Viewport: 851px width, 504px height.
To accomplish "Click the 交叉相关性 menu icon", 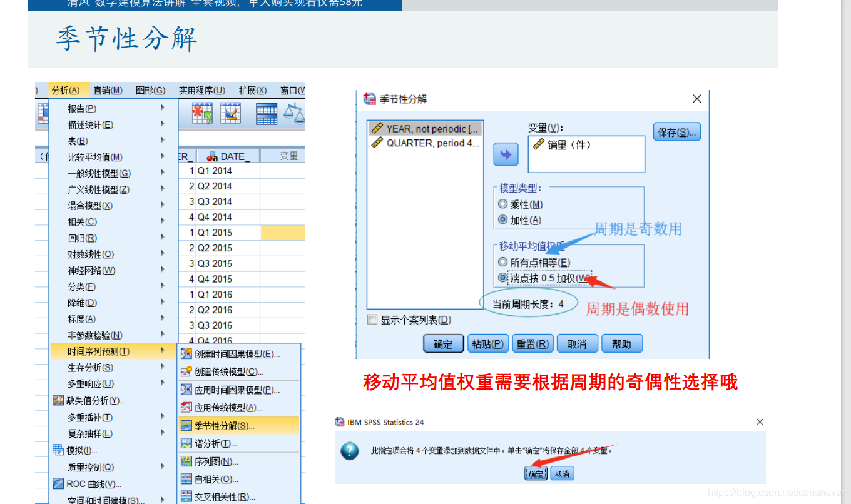I will (x=186, y=496).
